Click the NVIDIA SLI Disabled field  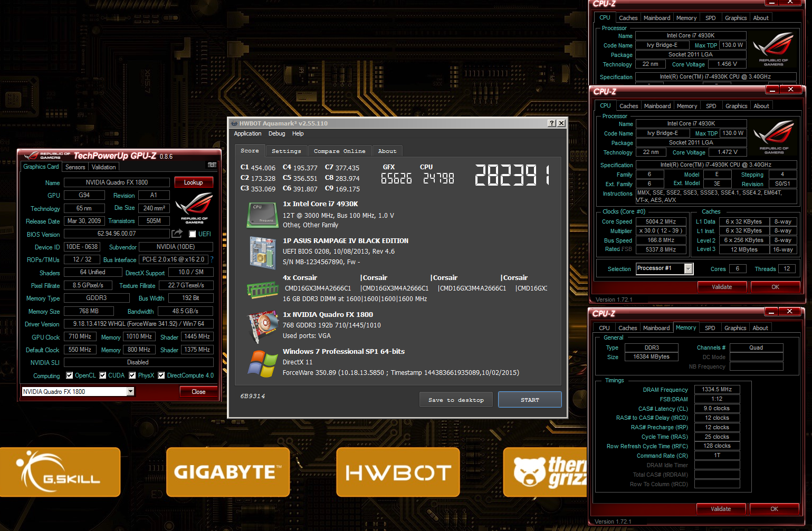138,362
